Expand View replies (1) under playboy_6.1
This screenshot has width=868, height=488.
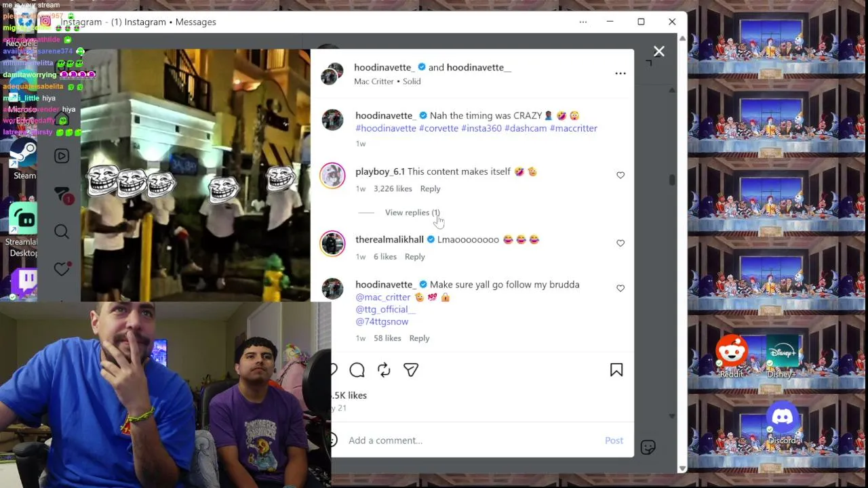412,212
